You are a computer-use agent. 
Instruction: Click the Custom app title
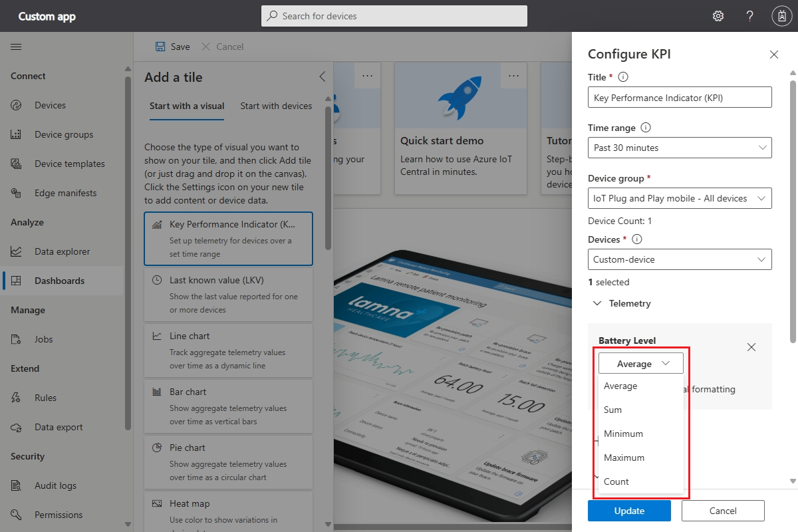coord(47,16)
